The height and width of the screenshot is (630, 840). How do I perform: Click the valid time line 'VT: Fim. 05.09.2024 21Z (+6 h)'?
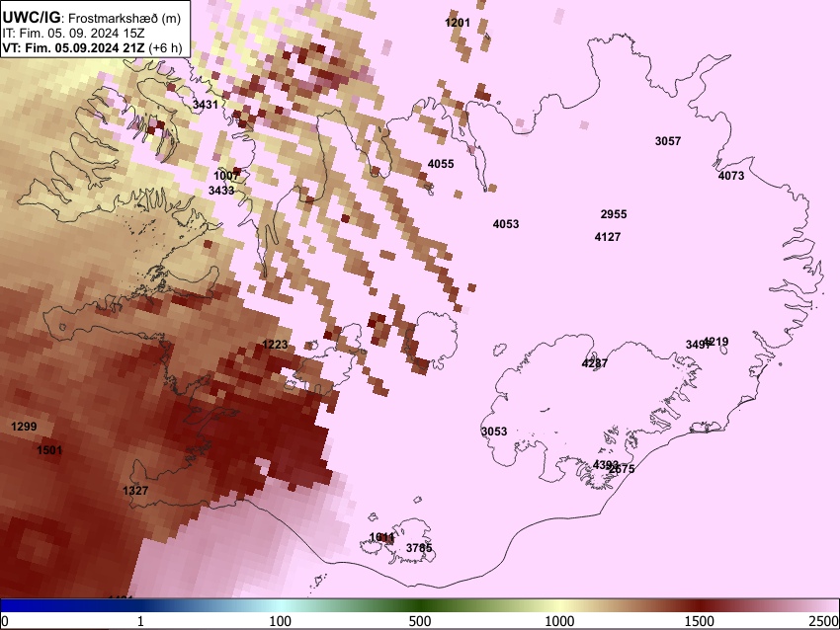pos(92,47)
